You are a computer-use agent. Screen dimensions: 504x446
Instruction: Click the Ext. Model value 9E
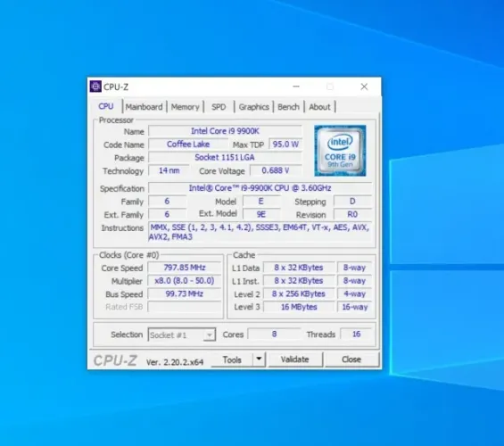coord(261,214)
